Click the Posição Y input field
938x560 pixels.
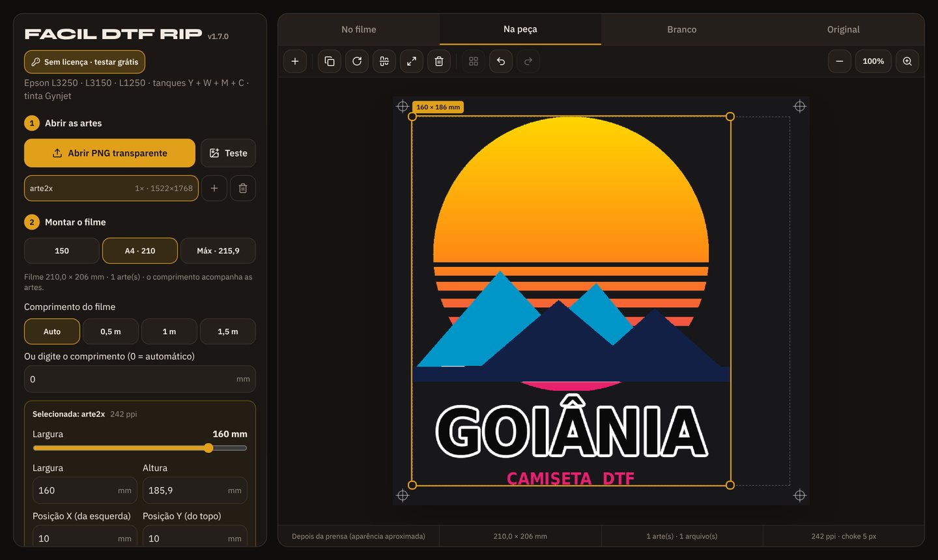[195, 537]
